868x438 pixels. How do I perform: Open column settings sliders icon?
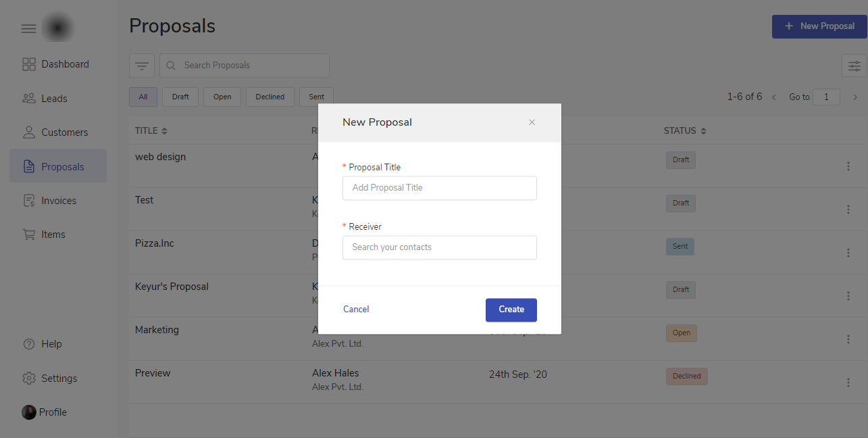pos(854,66)
